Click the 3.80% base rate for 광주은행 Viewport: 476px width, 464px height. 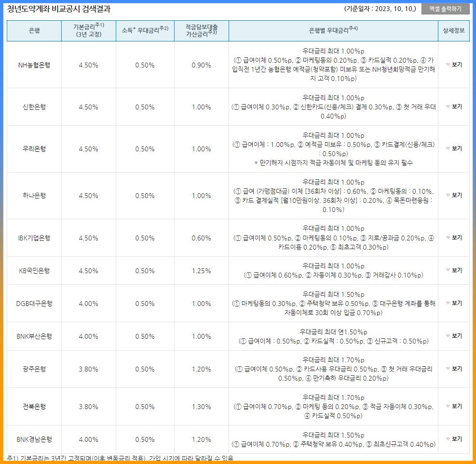pyautogui.click(x=89, y=369)
